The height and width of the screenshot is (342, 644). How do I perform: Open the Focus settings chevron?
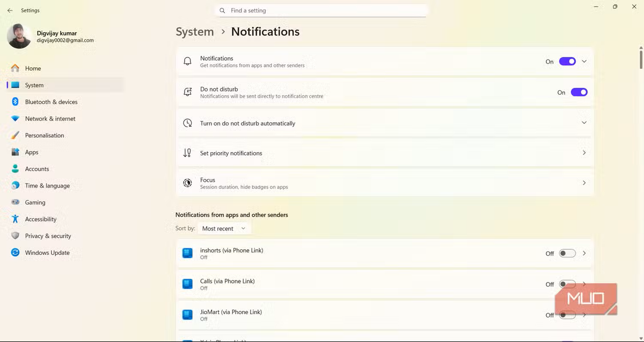[x=584, y=183]
